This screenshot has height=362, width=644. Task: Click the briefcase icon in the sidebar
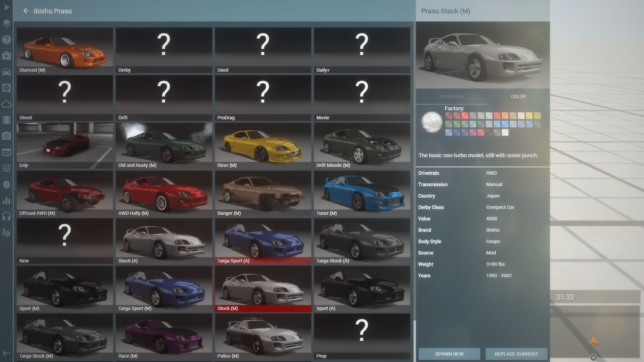[7, 55]
